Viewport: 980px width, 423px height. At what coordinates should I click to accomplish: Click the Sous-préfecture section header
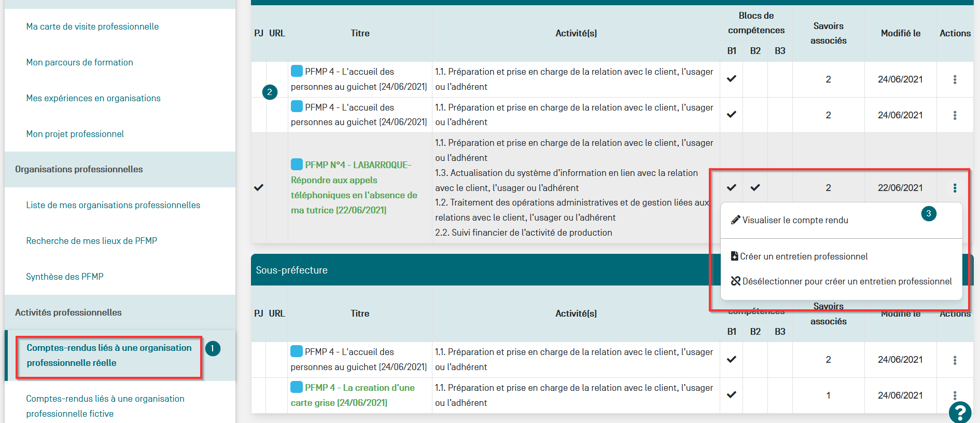click(x=291, y=270)
